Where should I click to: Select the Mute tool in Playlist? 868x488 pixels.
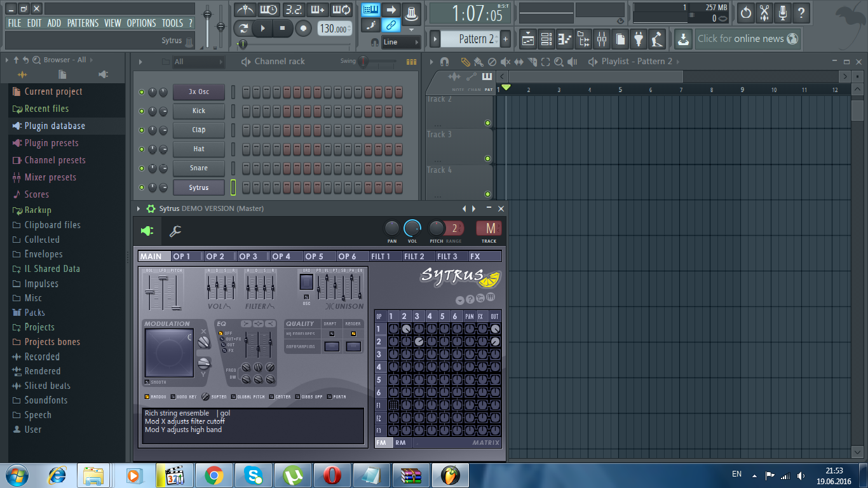[x=505, y=62]
